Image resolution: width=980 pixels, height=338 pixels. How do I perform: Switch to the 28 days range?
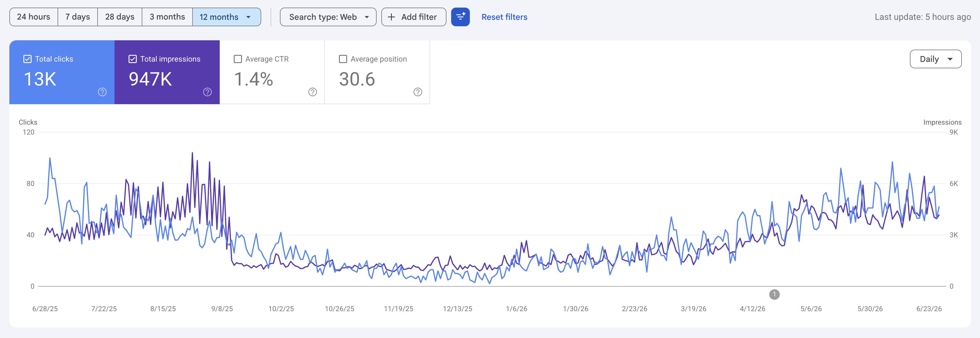tap(120, 17)
